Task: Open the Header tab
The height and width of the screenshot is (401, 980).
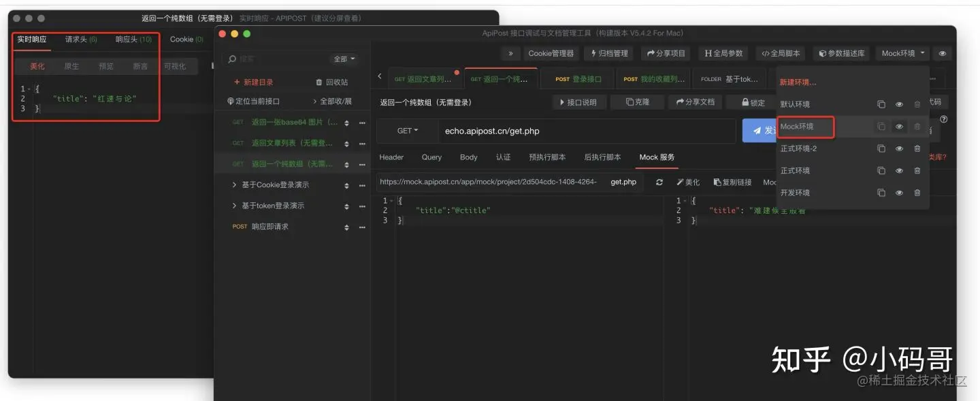Action: coord(391,157)
